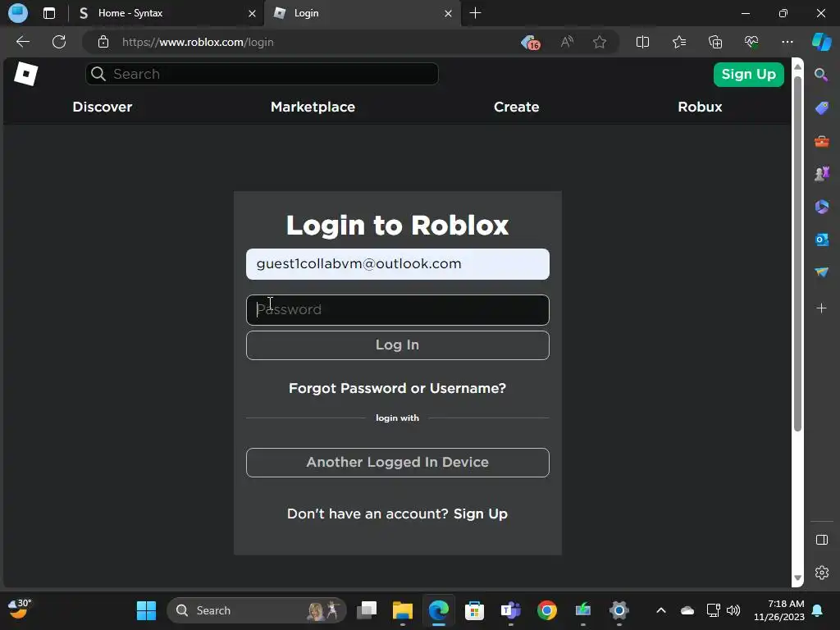Image resolution: width=840 pixels, height=630 pixels.
Task: Open File Explorer from taskbar
Action: [402, 610]
